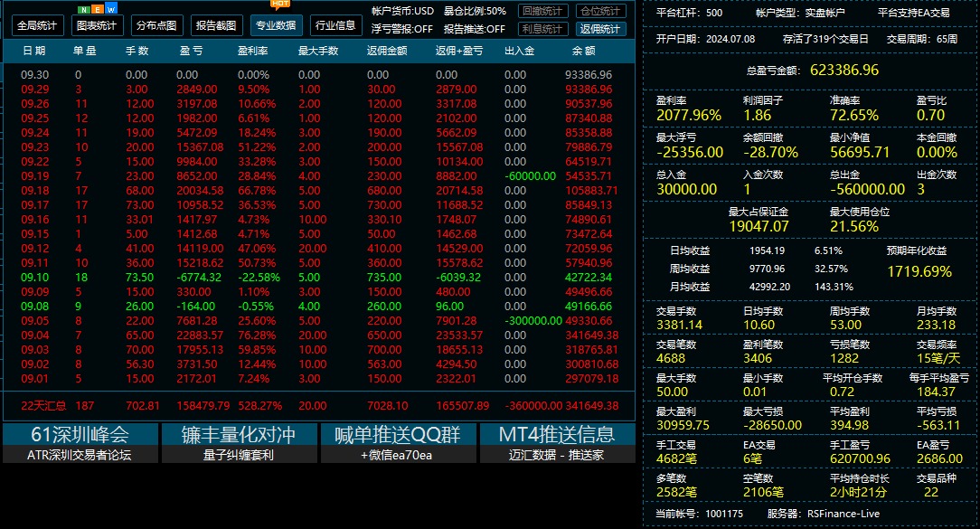This screenshot has width=980, height=529.
Task: Click the 报告截图 button
Action: (x=216, y=25)
